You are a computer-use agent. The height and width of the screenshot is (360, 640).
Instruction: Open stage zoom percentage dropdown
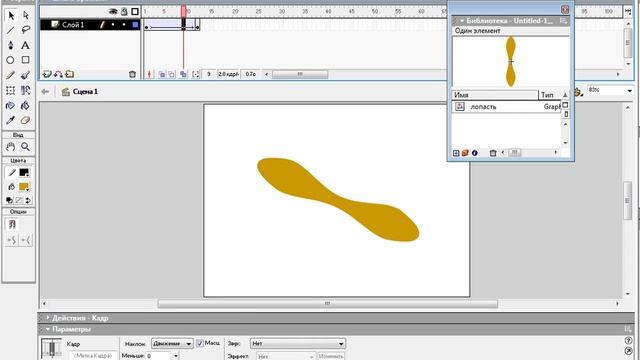pos(629,91)
